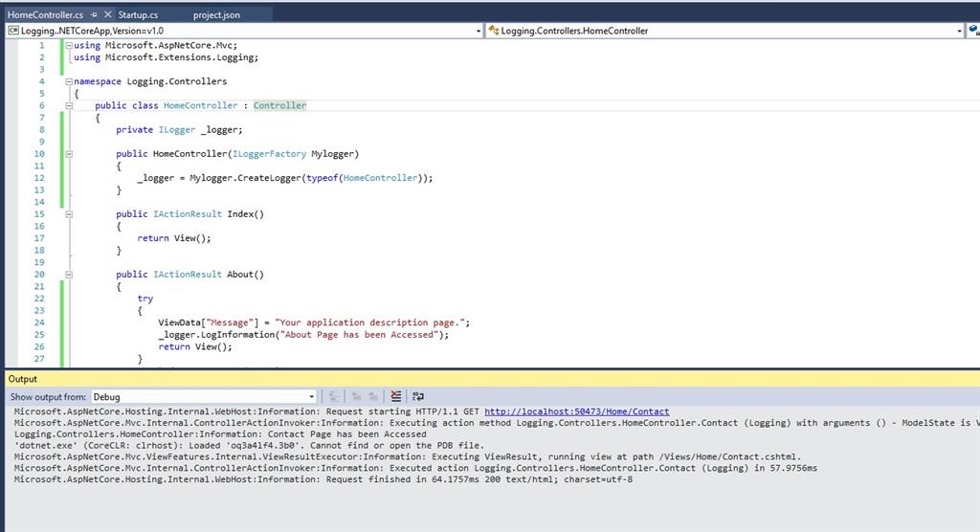Open the localhost:50473/Home/Contact link
The width and height of the screenshot is (980, 532).
tap(577, 411)
